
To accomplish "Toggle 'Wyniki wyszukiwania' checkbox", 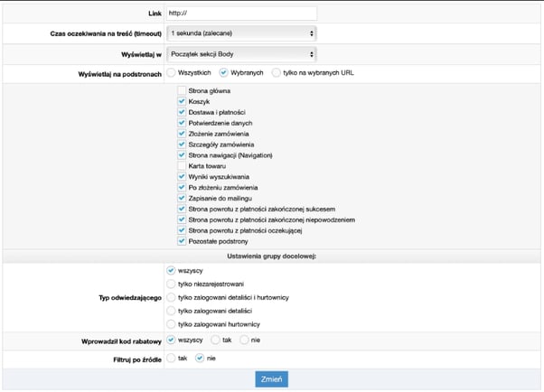I will tap(182, 177).
